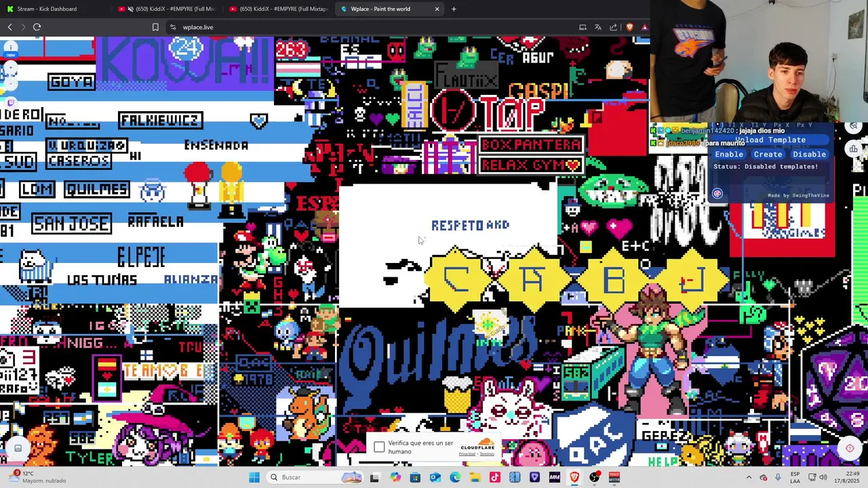868x488 pixels.
Task: Open the Windows Start menu
Action: tap(254, 477)
